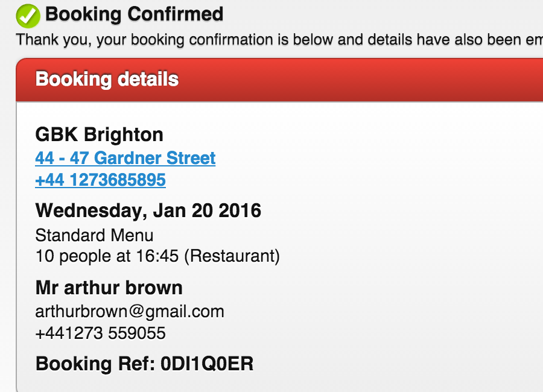
Task: Select the Booking Ref 0DI1Q0ER text
Action: point(144,364)
